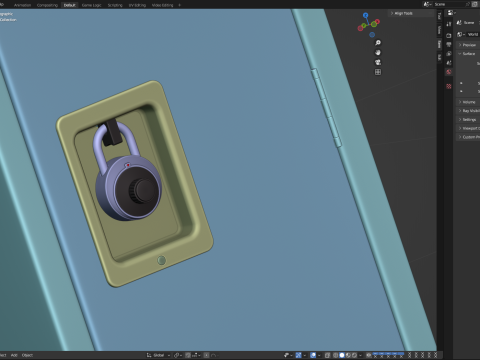Open the World properties tab

click(x=449, y=72)
